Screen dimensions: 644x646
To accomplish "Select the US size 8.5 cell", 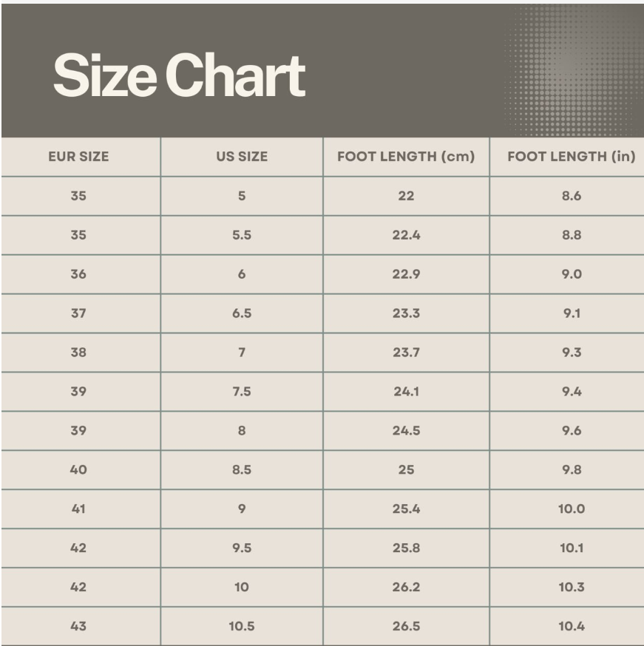I will 242,470.
